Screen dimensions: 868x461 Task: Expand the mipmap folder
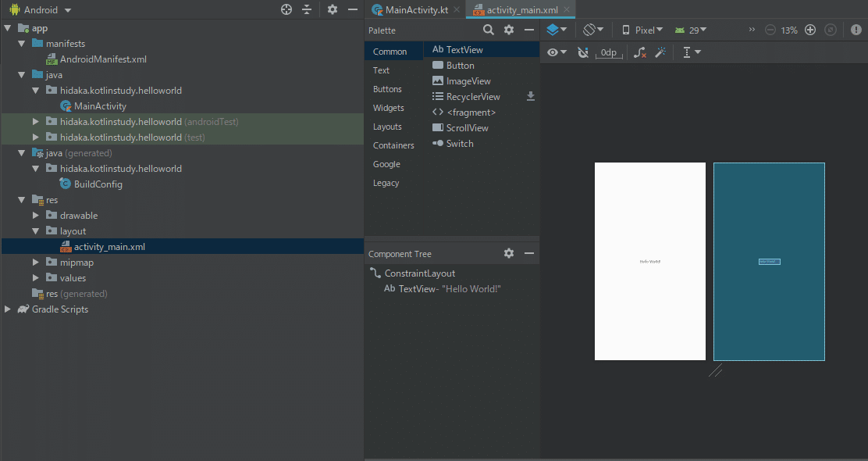35,262
